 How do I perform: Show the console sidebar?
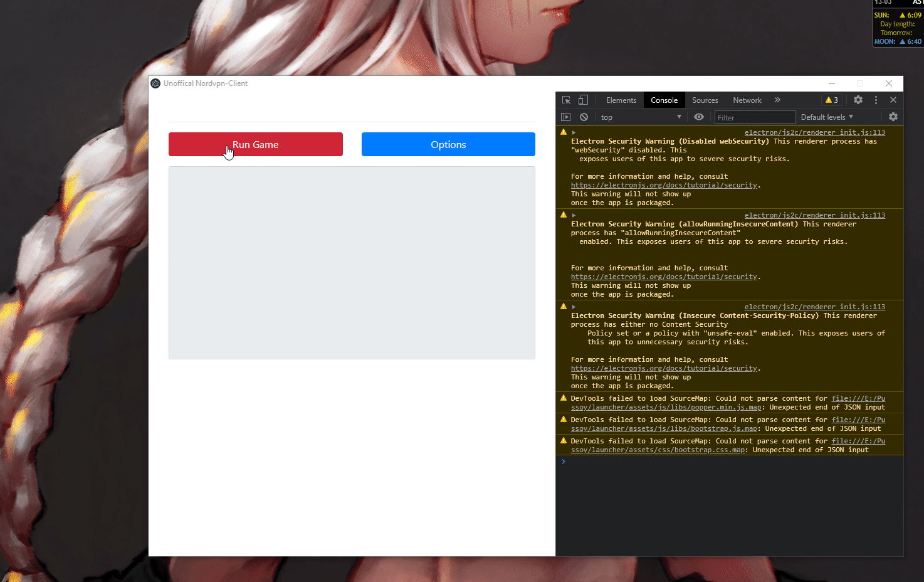pos(566,117)
